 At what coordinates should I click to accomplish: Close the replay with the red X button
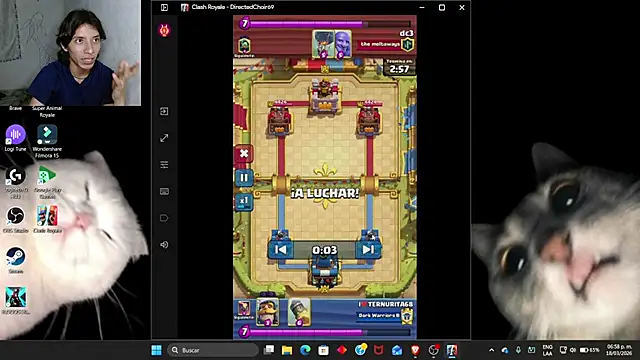[244, 153]
